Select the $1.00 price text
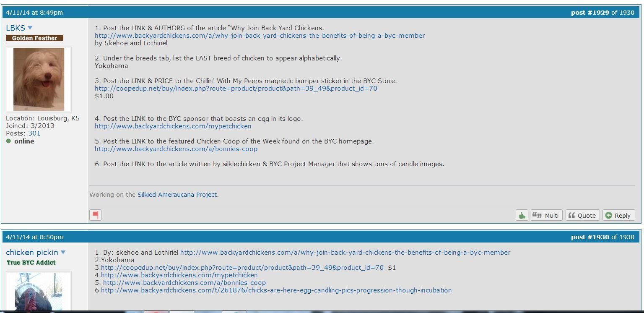Image resolution: width=644 pixels, height=313 pixels. tap(104, 96)
